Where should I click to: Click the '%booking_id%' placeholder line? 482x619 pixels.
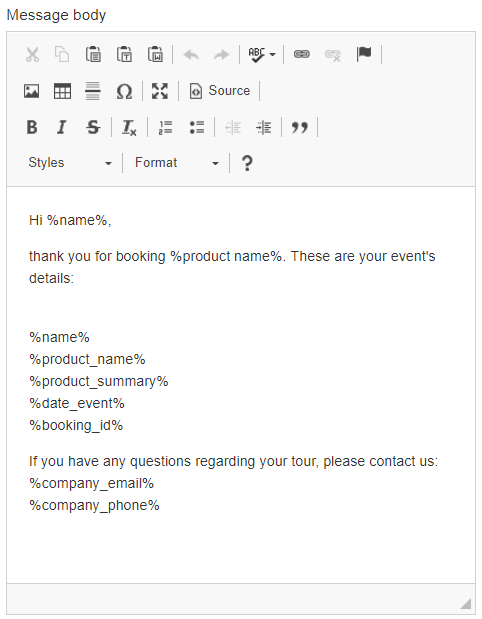(x=76, y=426)
